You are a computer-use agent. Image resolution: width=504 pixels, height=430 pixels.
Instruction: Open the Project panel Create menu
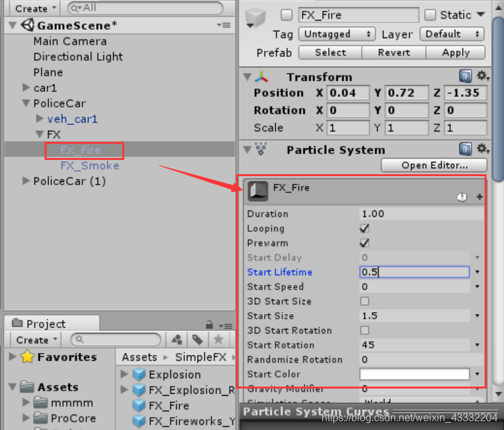tap(36, 339)
